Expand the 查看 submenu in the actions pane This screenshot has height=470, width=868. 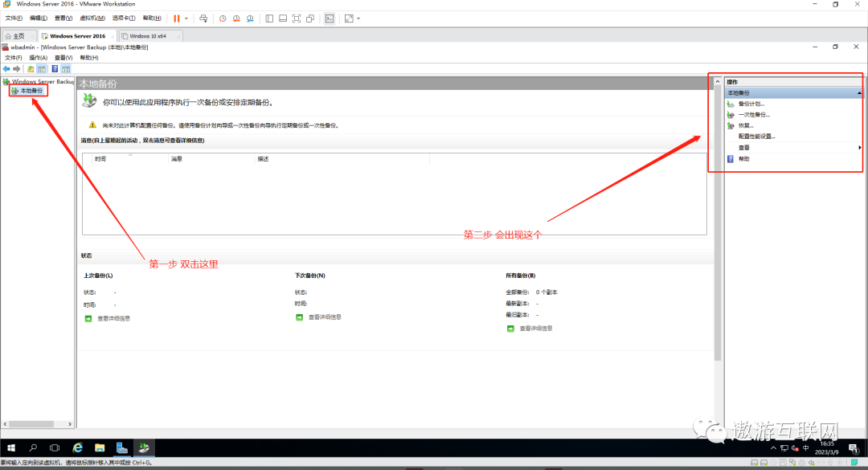click(x=794, y=148)
